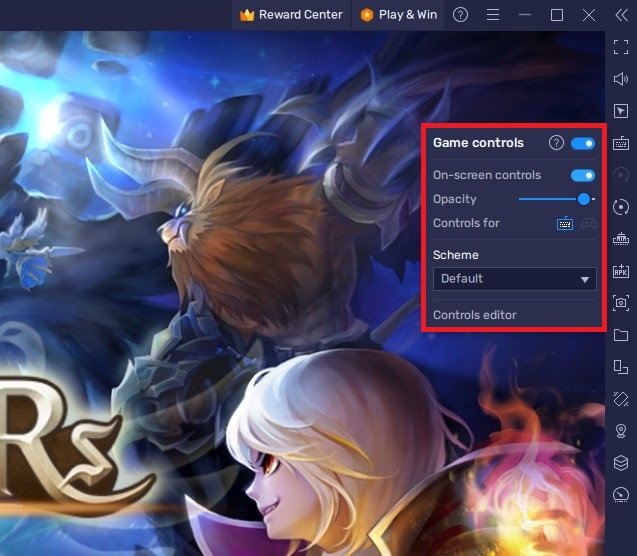This screenshot has width=637, height=556.
Task: Take a screenshot with camera icon
Action: point(621,303)
